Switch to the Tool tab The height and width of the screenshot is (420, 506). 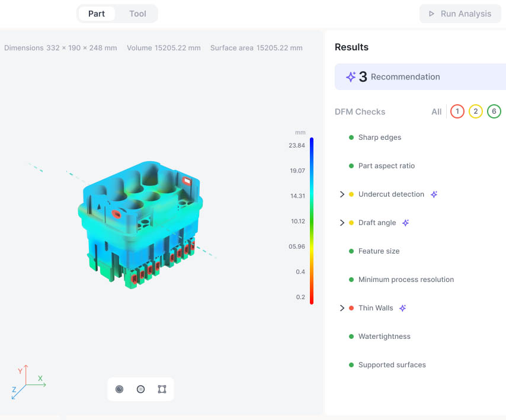[137, 14]
